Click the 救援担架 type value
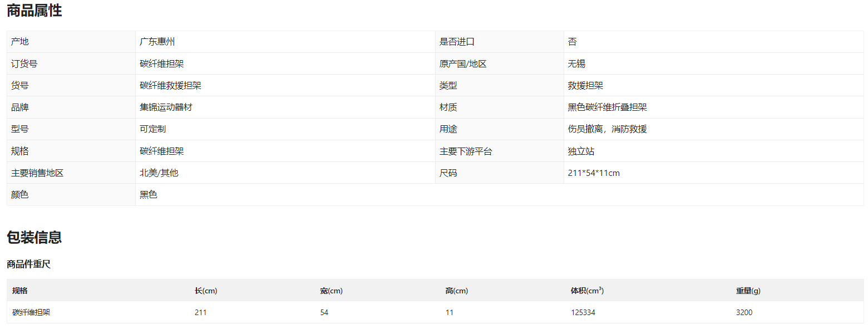868x329 pixels. pyautogui.click(x=585, y=86)
